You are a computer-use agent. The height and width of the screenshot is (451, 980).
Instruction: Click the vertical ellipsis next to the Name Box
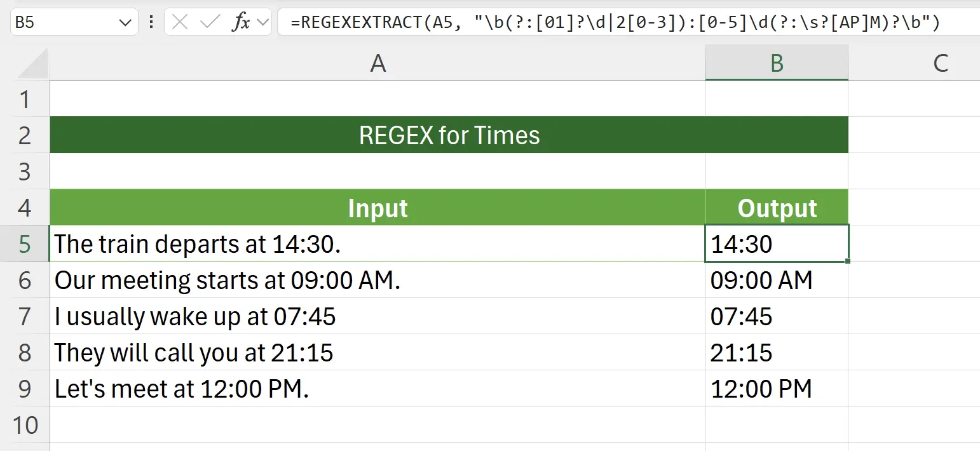tap(151, 22)
